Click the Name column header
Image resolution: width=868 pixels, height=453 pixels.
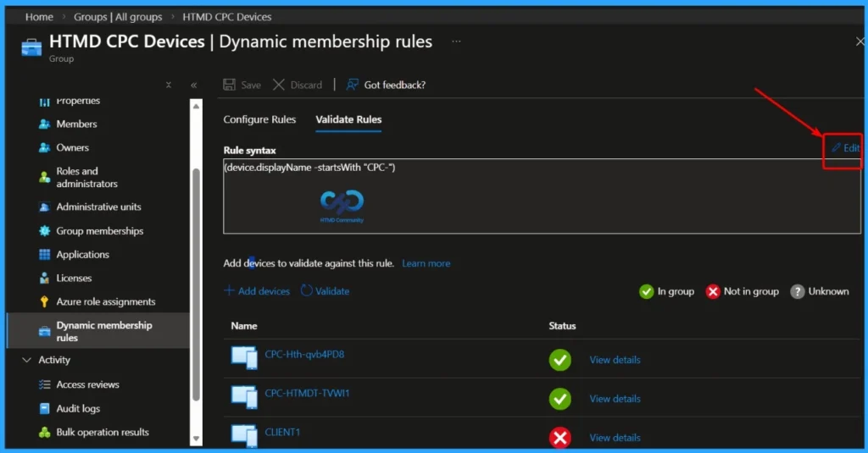(244, 326)
